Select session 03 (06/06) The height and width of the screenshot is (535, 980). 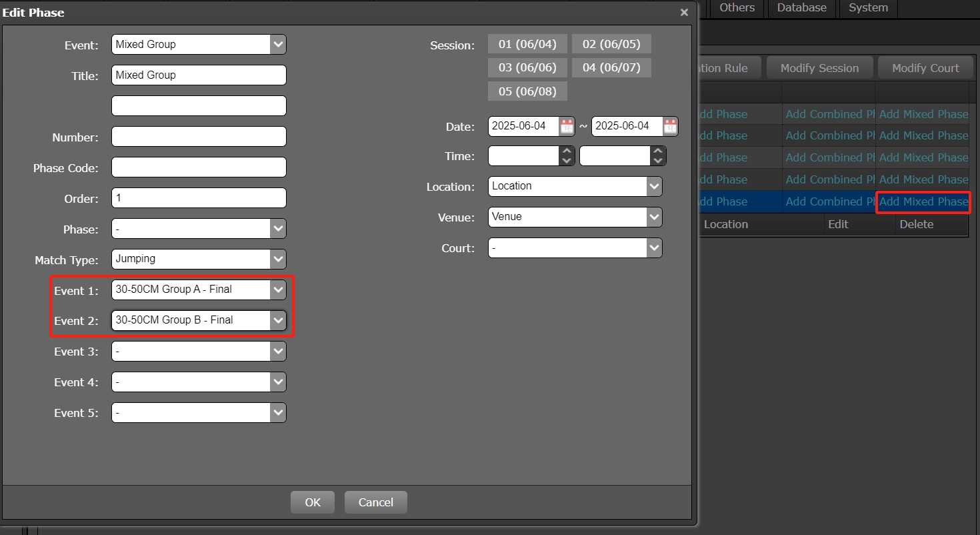click(x=527, y=67)
